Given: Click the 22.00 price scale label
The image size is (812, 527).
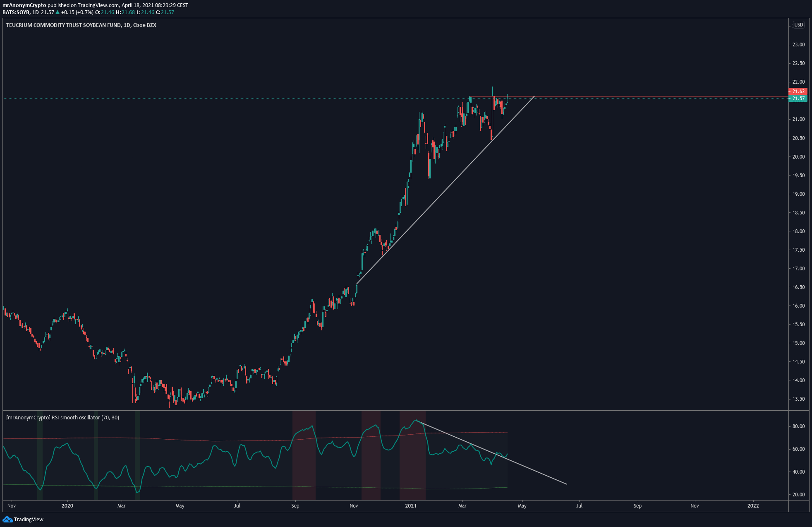Looking at the screenshot, I should pyautogui.click(x=798, y=82).
